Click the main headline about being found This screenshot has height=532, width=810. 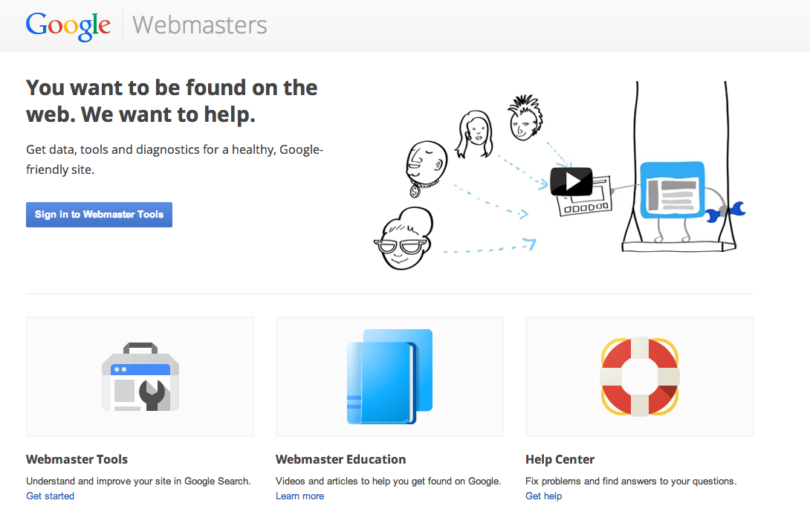point(172,101)
